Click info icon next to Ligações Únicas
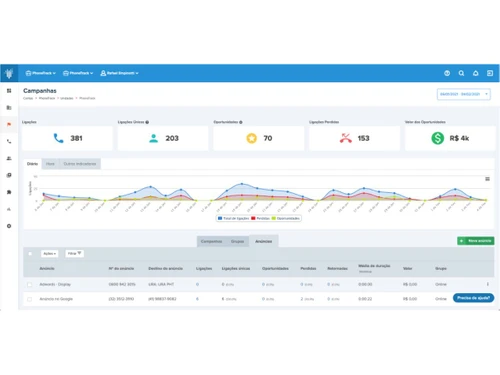Screen dimensions: 500x375 coord(147,122)
